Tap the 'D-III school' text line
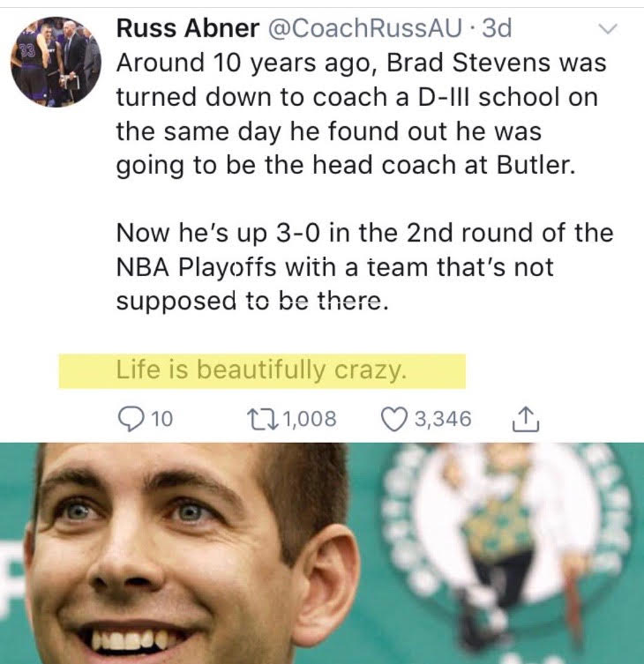This screenshot has height=664, width=644. (356, 97)
